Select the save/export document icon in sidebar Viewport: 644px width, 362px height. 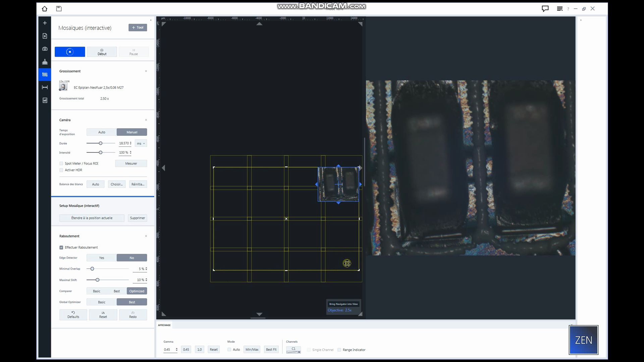point(45,36)
